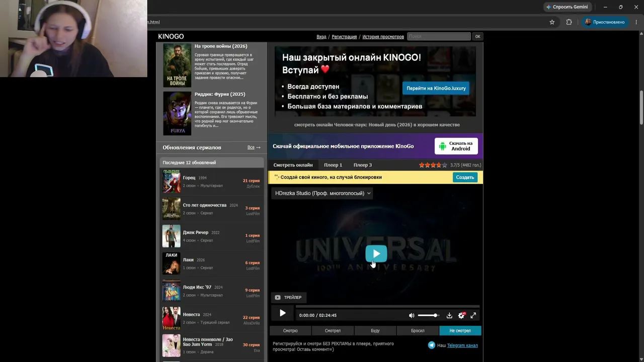Screen dimensions: 644x362
Task: Expand the HDrezka Studio voiceover dropdown
Action: coord(323,193)
